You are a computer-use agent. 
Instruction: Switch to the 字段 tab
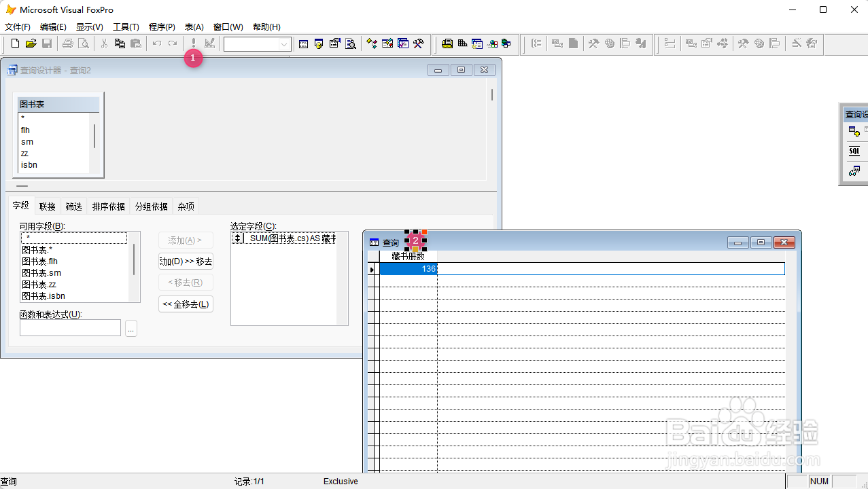(21, 206)
